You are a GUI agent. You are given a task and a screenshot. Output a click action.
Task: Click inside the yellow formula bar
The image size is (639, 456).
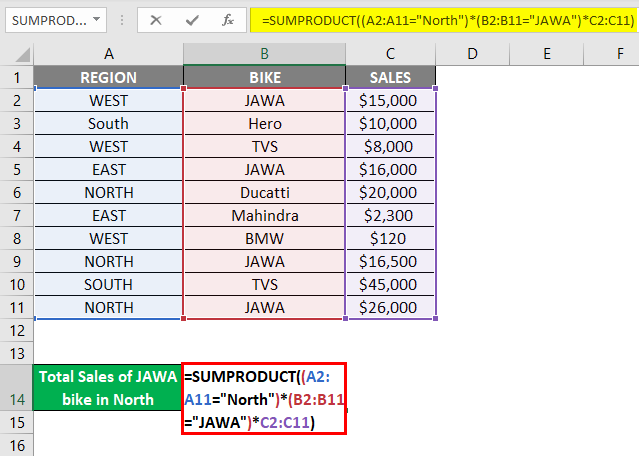[444, 20]
